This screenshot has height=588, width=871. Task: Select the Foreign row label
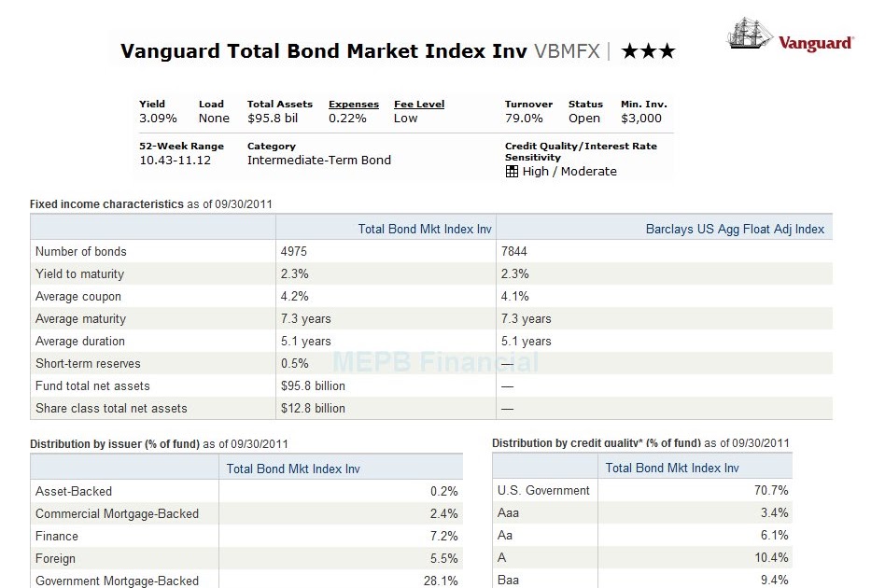tap(55, 558)
